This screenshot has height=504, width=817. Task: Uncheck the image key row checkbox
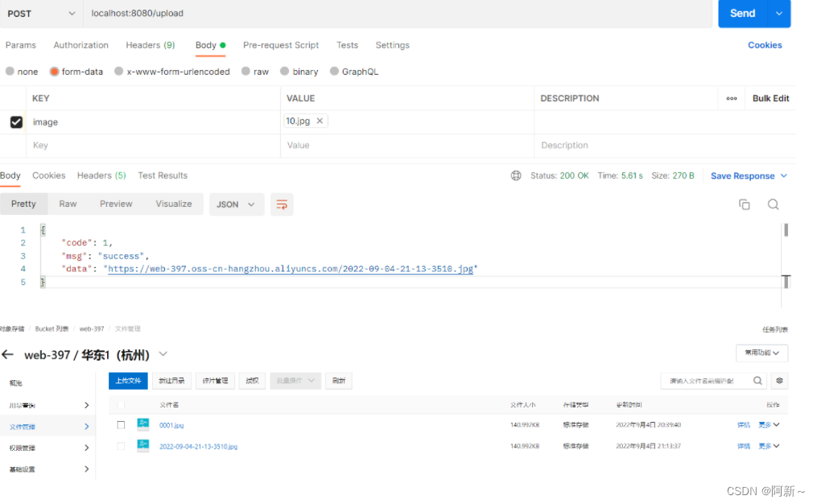[16, 122]
